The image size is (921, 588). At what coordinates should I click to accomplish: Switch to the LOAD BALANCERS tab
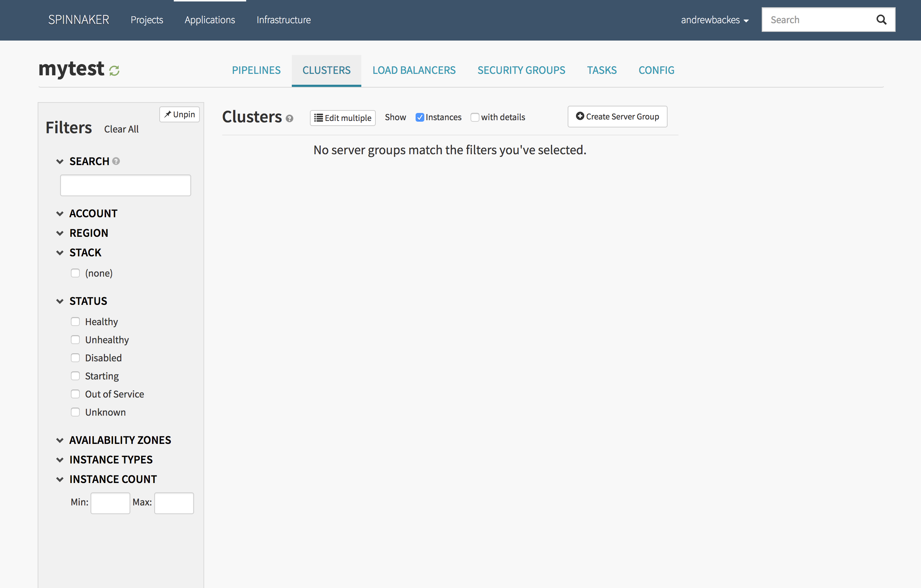414,70
